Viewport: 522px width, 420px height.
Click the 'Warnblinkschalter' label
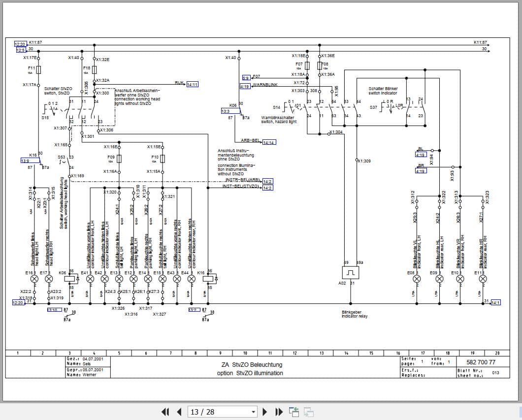tap(278, 118)
